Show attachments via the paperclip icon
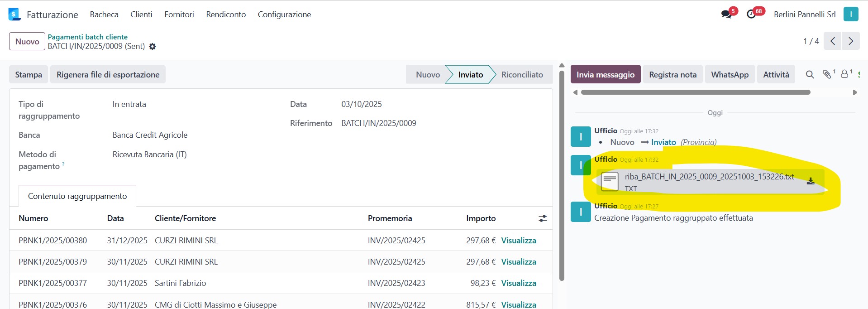868x309 pixels. coord(827,75)
